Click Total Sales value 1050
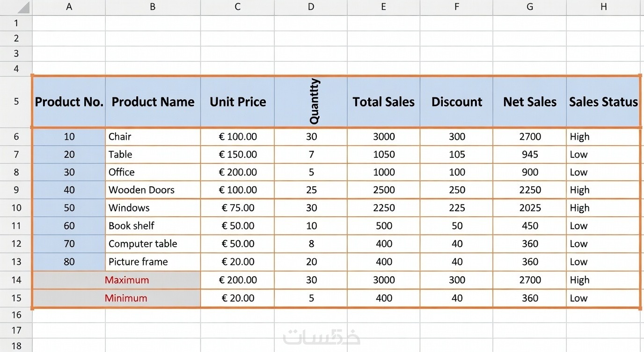This screenshot has width=644, height=352. click(384, 154)
